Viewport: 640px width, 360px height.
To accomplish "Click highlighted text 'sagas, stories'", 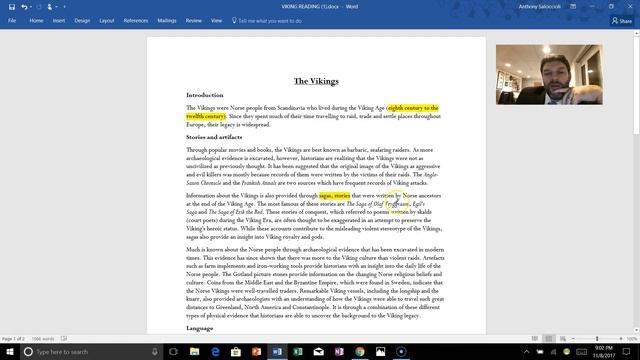I will pyautogui.click(x=334, y=196).
